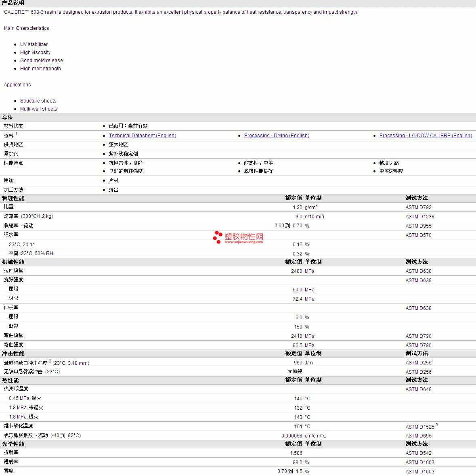Click the '片材' usage value

point(113,180)
